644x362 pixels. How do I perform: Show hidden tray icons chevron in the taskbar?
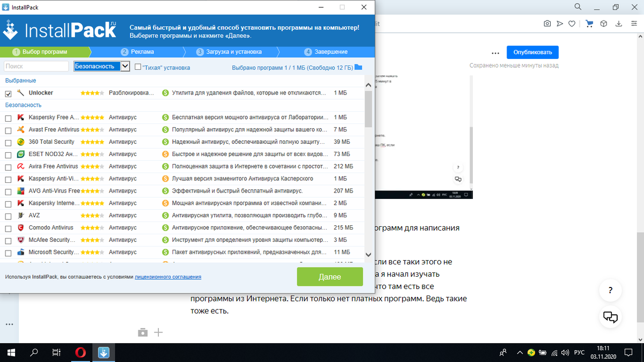click(519, 352)
